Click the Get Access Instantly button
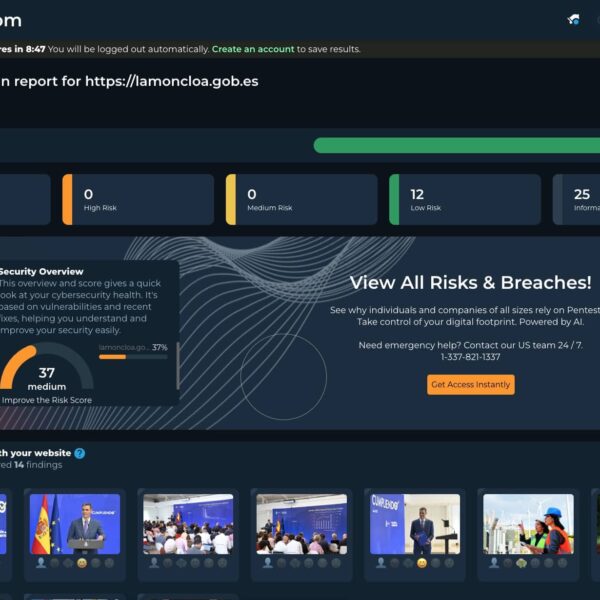Image resolution: width=600 pixels, height=600 pixels. (x=471, y=385)
